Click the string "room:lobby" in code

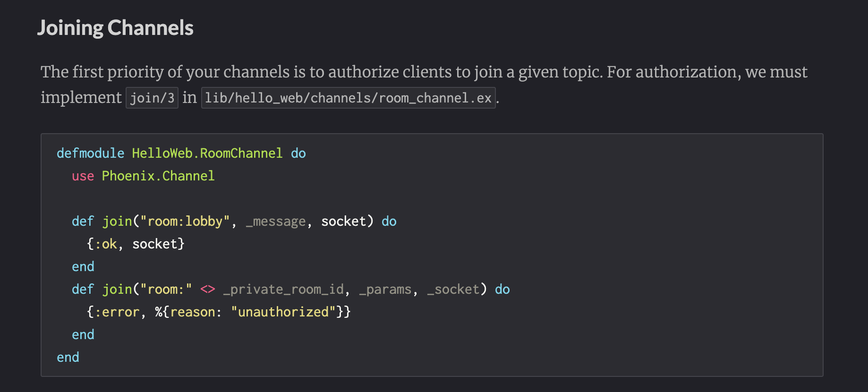185,221
